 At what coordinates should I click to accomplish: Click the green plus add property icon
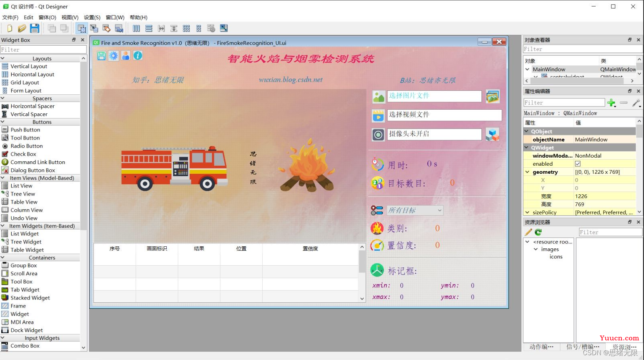(611, 103)
